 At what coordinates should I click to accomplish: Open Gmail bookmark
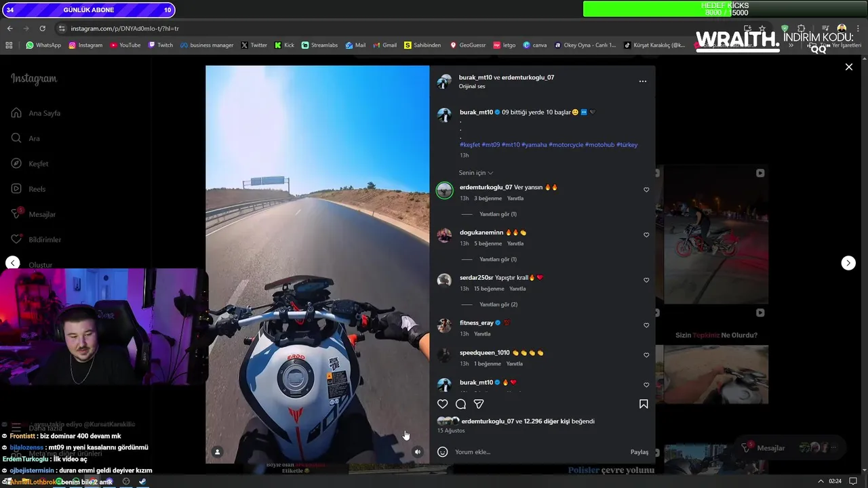pyautogui.click(x=384, y=45)
